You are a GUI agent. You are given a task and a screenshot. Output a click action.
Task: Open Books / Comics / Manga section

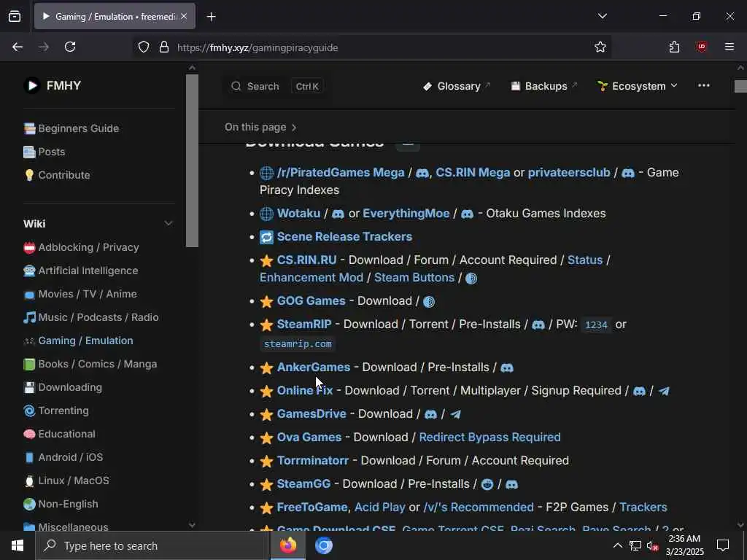click(90, 364)
